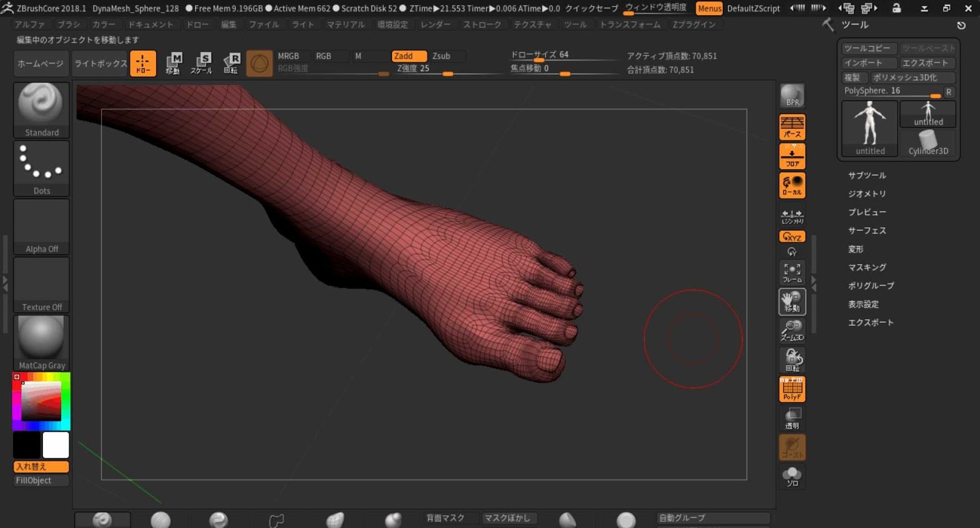
Task: Toggle XYZ rotation mode
Action: [792, 236]
